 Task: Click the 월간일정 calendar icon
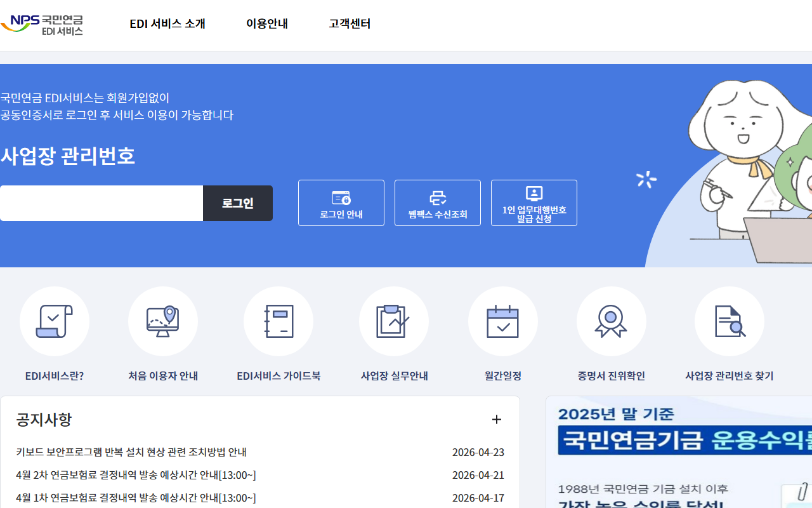pos(503,321)
